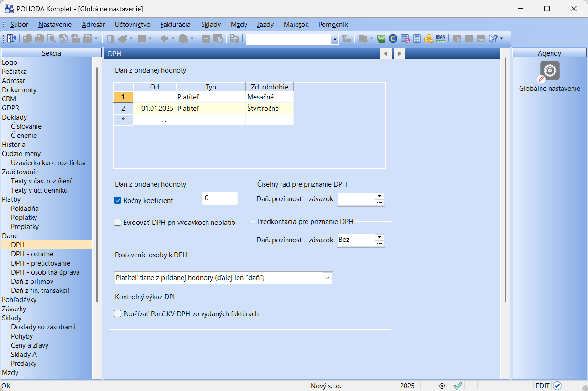
Task: Click the section list vertical scrollbar
Action: (97, 185)
